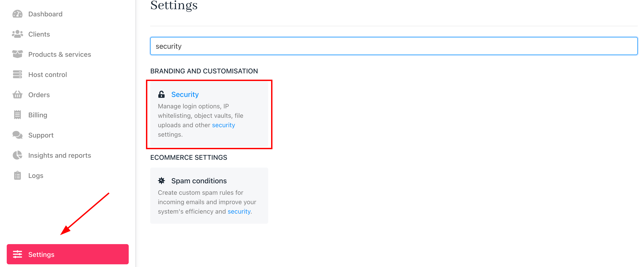644x267 pixels.
Task: Click the Orders basket icon
Action: (x=17, y=95)
